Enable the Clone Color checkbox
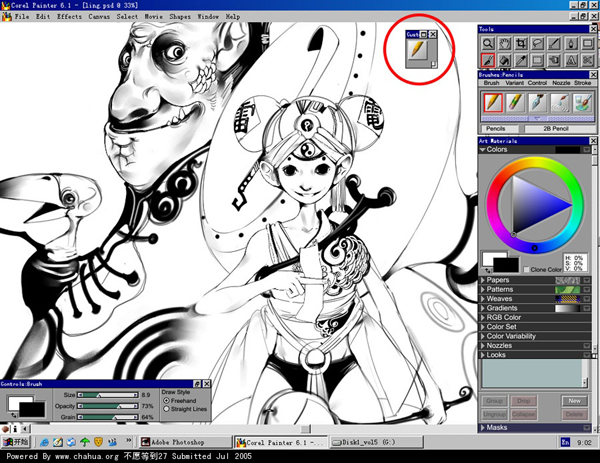This screenshot has height=463, width=600. tap(526, 269)
